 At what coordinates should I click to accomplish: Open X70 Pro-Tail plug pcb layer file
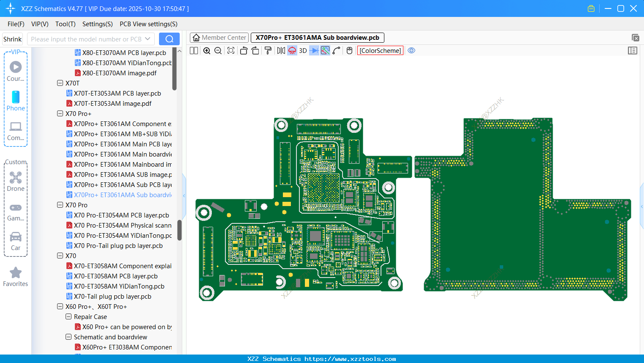(x=118, y=246)
